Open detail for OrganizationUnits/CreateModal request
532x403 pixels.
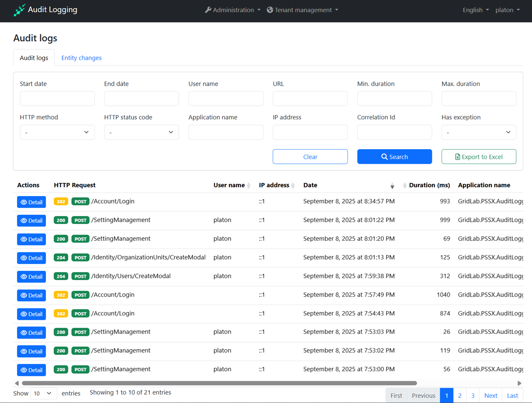click(31, 258)
